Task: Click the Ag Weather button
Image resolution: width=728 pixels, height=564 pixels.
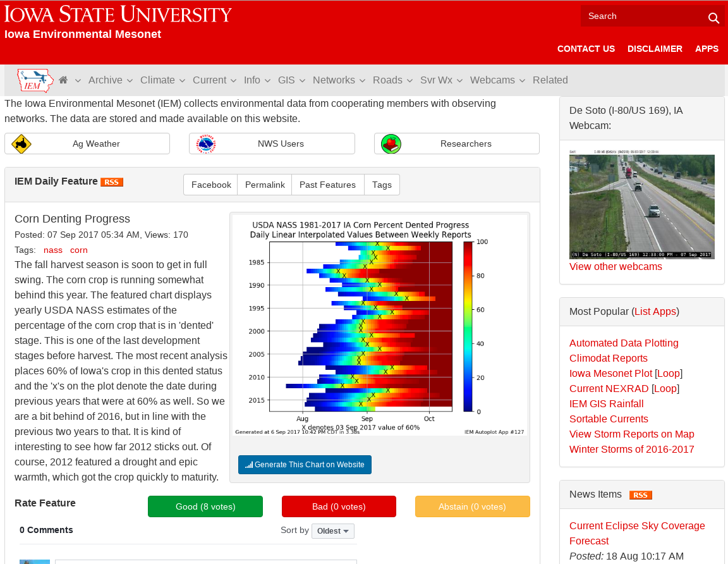Action: [x=87, y=144]
